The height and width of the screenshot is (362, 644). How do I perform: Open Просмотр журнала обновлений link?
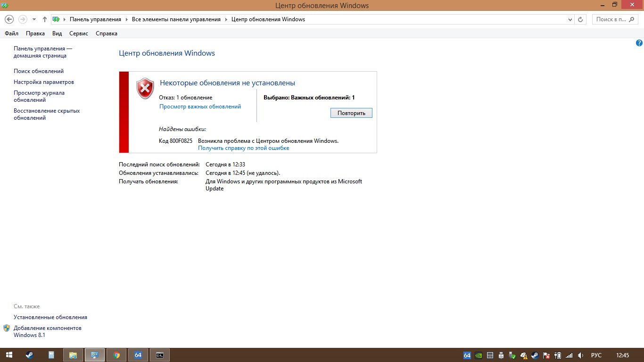39,96
